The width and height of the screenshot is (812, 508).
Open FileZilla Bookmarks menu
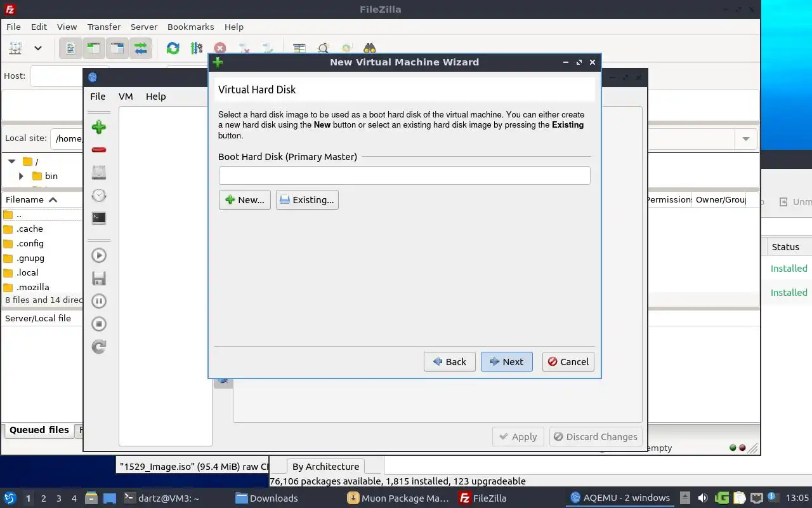point(190,27)
